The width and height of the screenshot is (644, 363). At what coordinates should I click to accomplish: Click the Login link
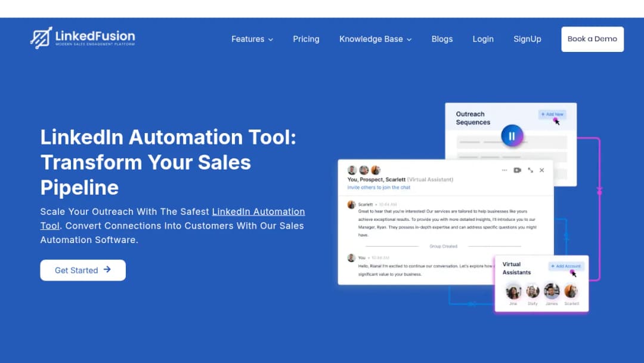(483, 39)
